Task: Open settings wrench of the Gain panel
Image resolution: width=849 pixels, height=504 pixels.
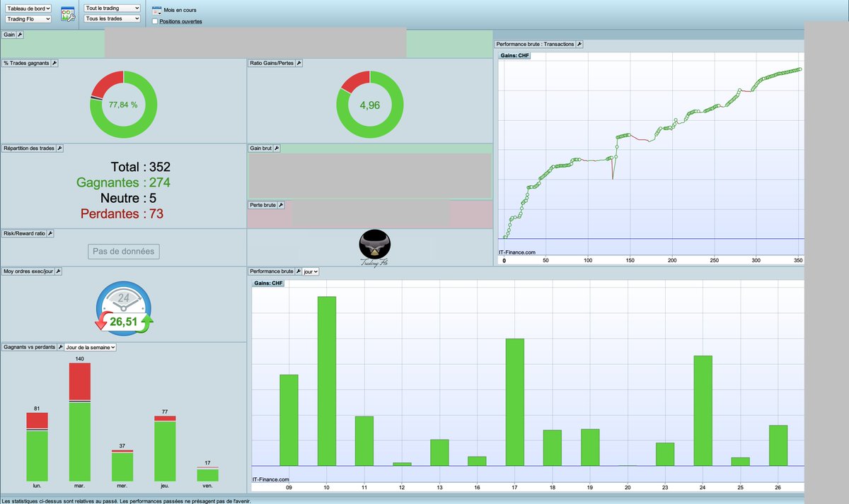Action: click(x=20, y=34)
